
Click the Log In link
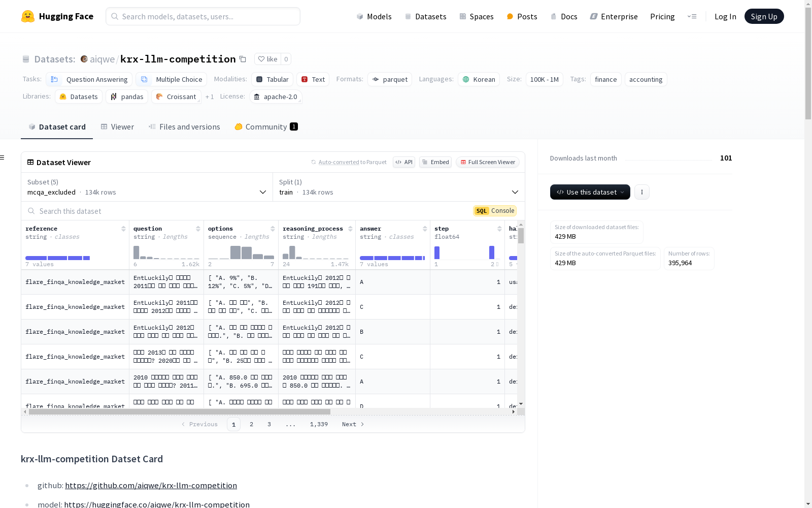725,16
